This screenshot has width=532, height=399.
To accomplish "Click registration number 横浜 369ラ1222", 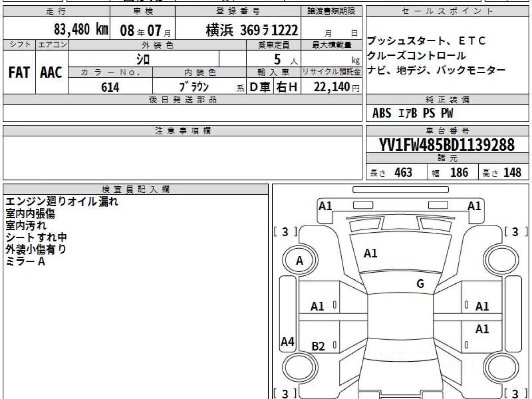I will [x=252, y=30].
